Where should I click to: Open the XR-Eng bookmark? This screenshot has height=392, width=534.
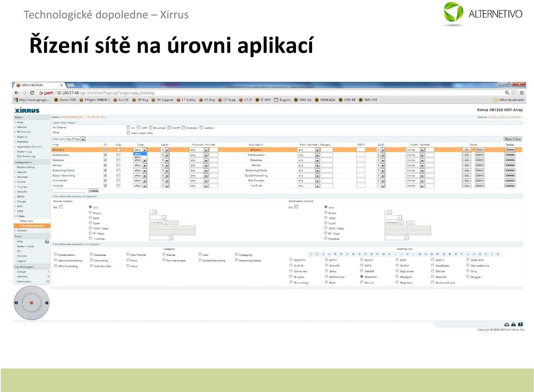pyautogui.click(x=140, y=100)
